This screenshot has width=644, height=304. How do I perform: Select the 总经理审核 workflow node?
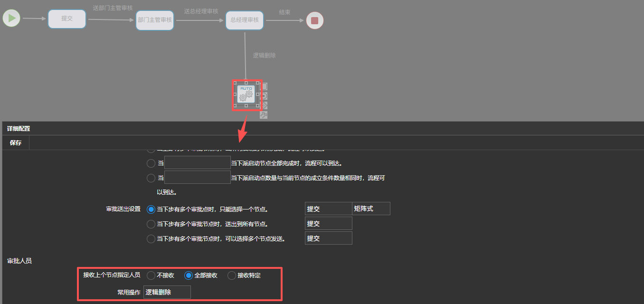245,20
